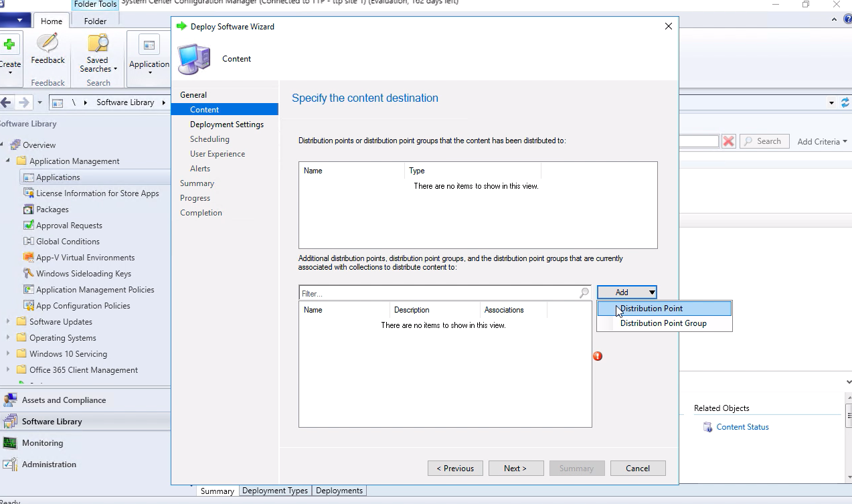
Task: Open the navigation history dropdown arrow
Action: (39, 103)
